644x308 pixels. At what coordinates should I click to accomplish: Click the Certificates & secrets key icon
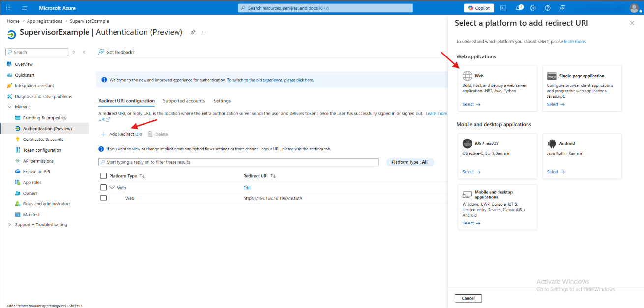pyautogui.click(x=18, y=140)
